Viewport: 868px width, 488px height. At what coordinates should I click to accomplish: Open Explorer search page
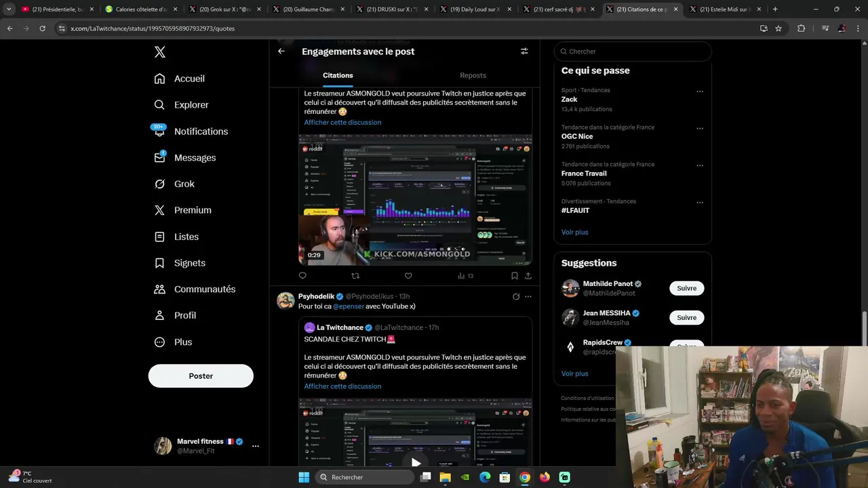tap(181, 105)
